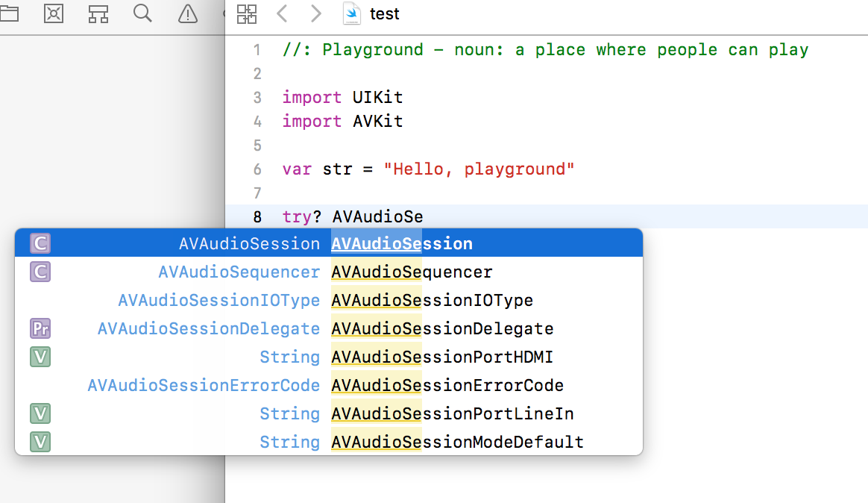Pick AVAudioSessionIOType completion
The width and height of the screenshot is (868, 503).
pos(329,300)
